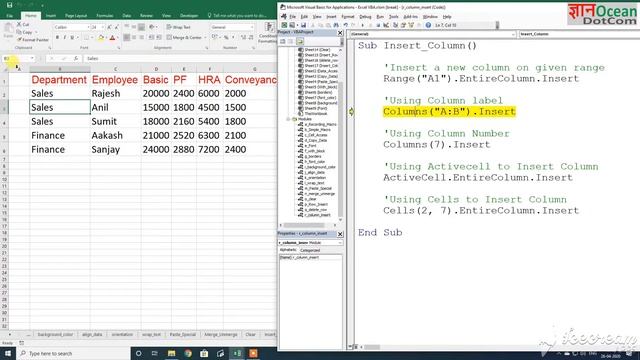Click the View Microsoft Excel icon in the VBA toolbar

click(284, 25)
